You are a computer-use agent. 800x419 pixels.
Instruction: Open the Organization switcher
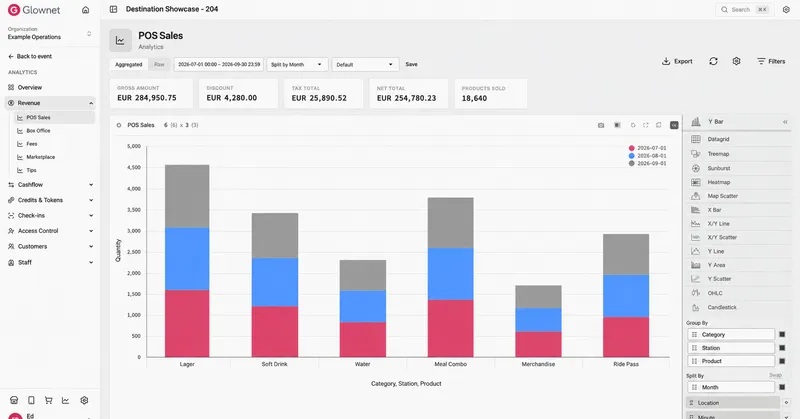[x=49, y=33]
